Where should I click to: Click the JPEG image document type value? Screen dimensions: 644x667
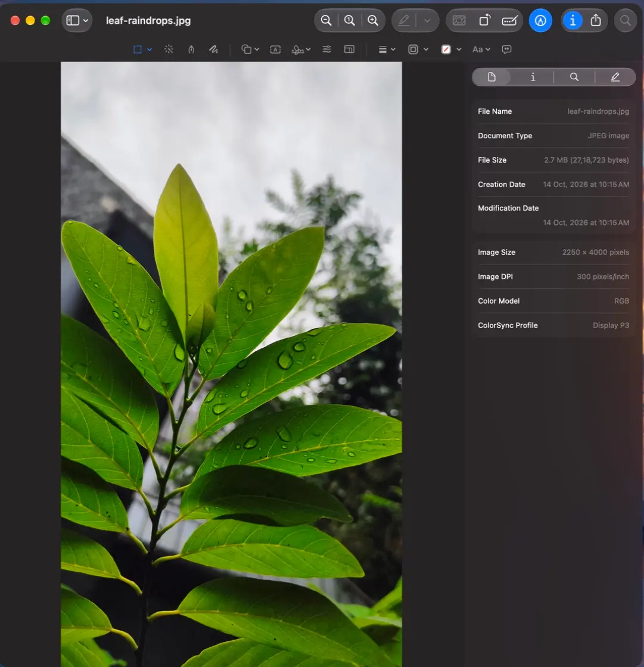tap(608, 136)
